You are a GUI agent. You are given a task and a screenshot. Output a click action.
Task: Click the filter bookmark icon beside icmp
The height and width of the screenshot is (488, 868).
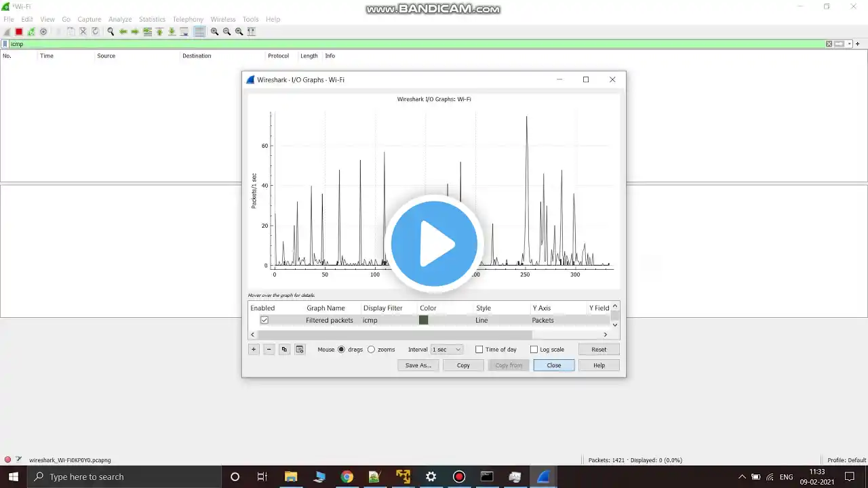[x=5, y=44]
